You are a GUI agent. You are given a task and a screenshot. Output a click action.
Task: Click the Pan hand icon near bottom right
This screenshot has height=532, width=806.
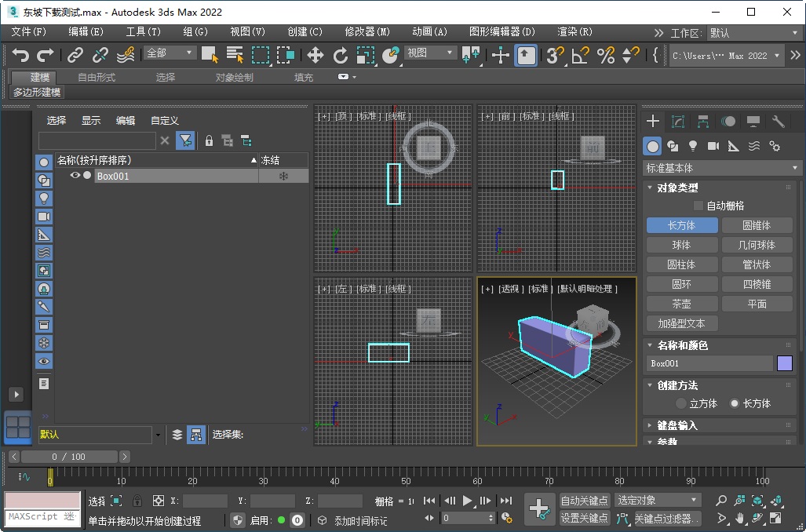pyautogui.click(x=739, y=519)
